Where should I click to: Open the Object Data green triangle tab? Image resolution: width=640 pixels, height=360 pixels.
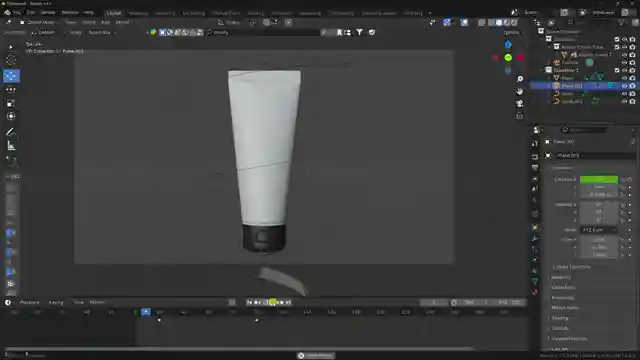pyautogui.click(x=535, y=281)
